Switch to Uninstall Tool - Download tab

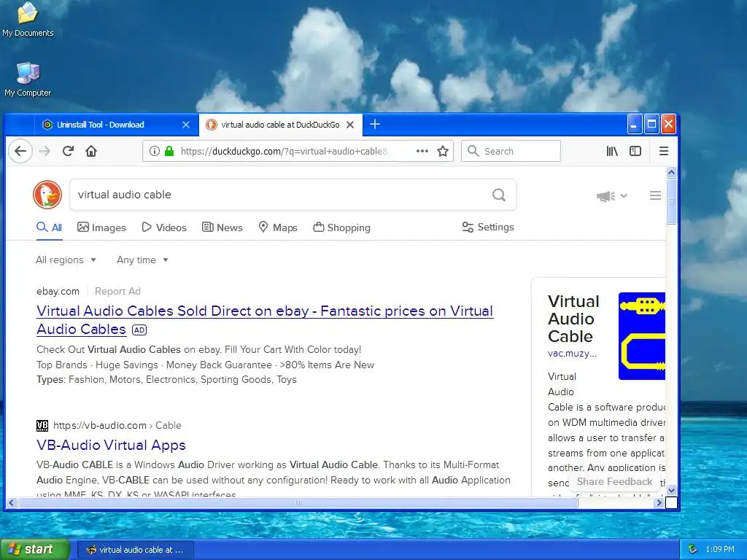[116, 125]
